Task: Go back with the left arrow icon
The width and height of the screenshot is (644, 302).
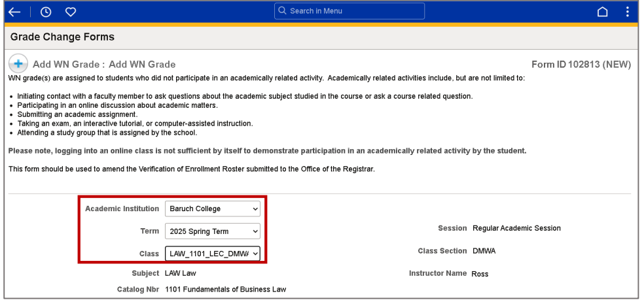Action: [x=14, y=12]
